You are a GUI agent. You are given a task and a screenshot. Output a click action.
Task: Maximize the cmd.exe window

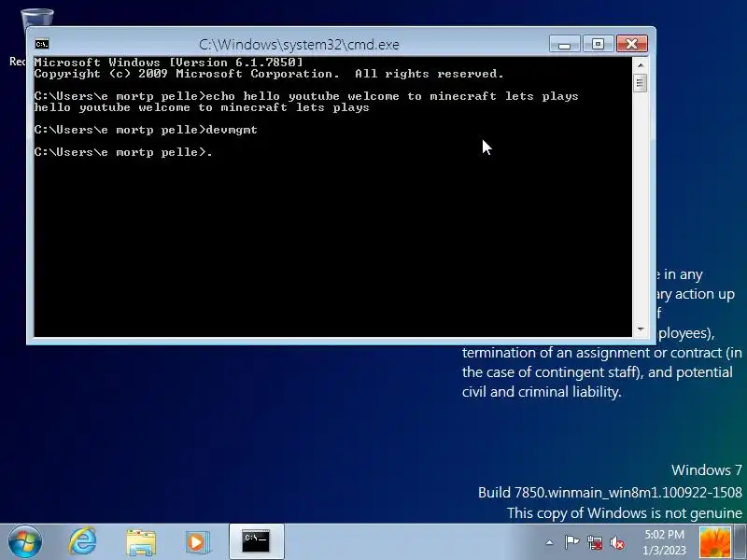pyautogui.click(x=598, y=44)
